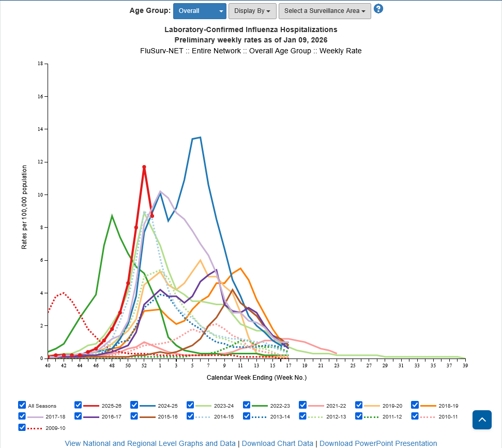
Task: Toggle the 2015-16 season checkbox
Action: pos(134,416)
